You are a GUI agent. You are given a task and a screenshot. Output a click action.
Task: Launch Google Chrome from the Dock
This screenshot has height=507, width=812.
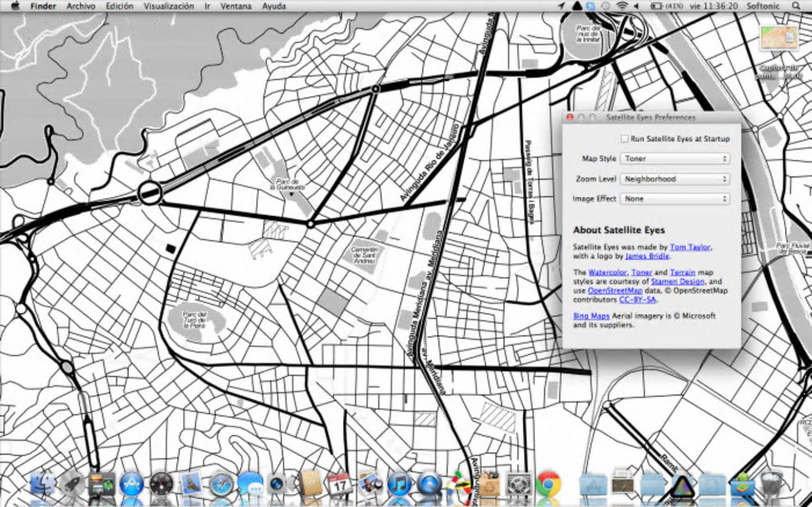point(548,483)
